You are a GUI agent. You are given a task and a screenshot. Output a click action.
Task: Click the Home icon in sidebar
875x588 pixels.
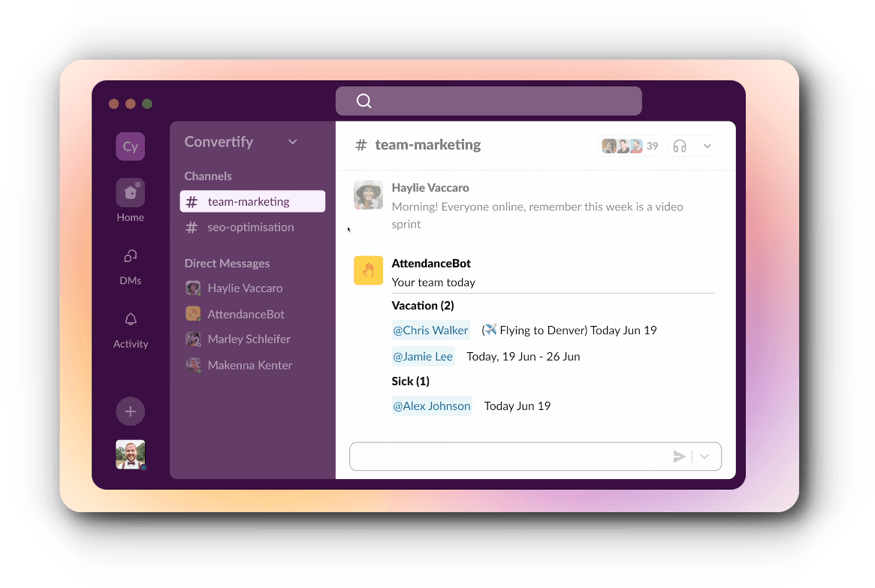(130, 193)
